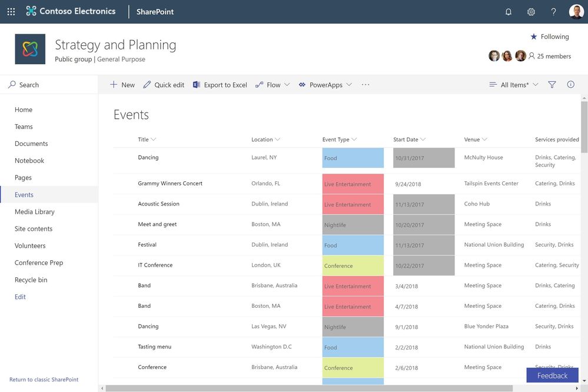Open Teams in the left navigation

tap(24, 127)
